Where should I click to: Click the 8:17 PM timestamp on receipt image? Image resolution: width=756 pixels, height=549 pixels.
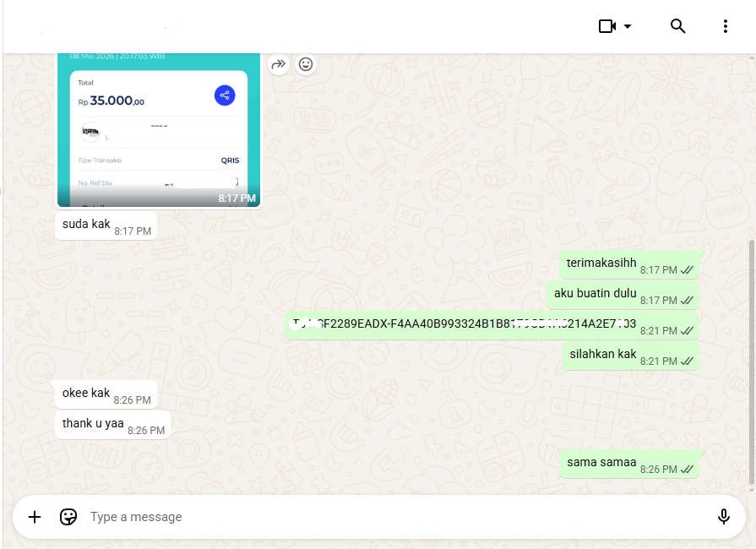point(237,198)
